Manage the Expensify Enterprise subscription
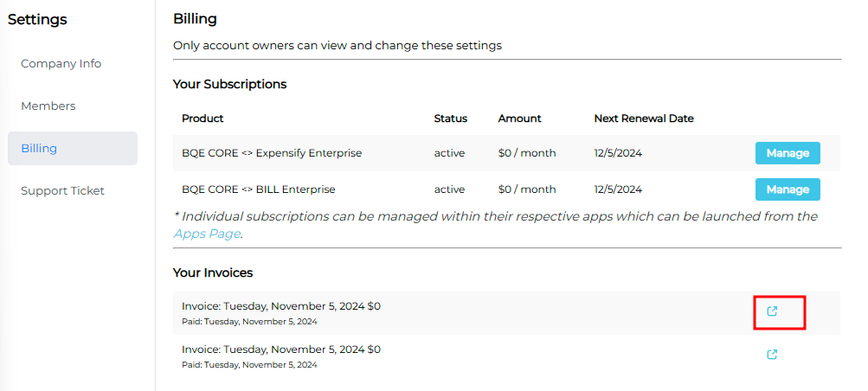Screen dimensions: 868x391 click(788, 153)
